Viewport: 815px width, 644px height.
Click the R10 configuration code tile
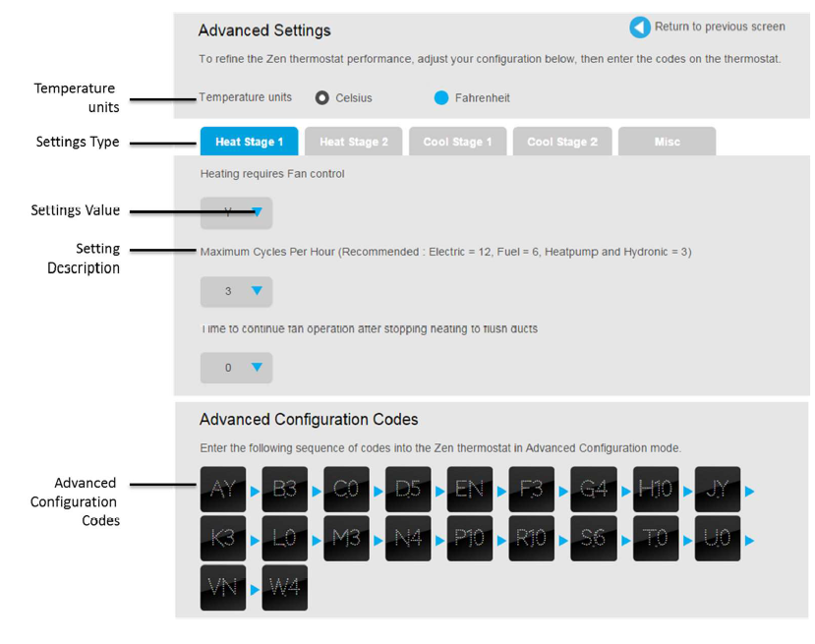click(x=531, y=539)
